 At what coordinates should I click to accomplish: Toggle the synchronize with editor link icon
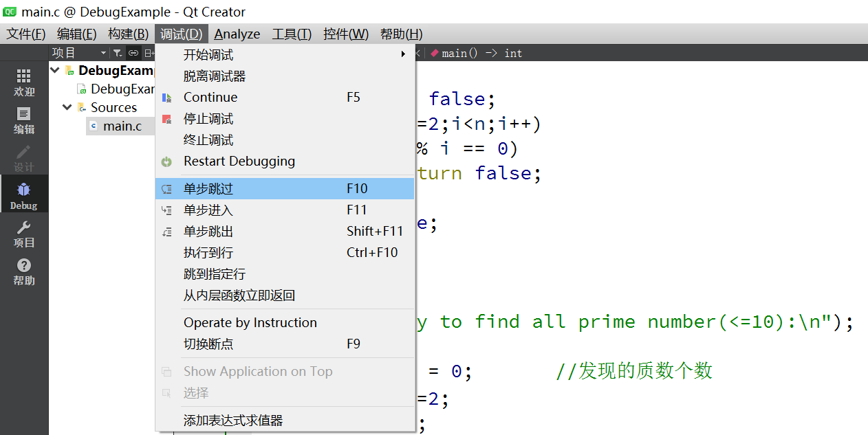coord(133,53)
